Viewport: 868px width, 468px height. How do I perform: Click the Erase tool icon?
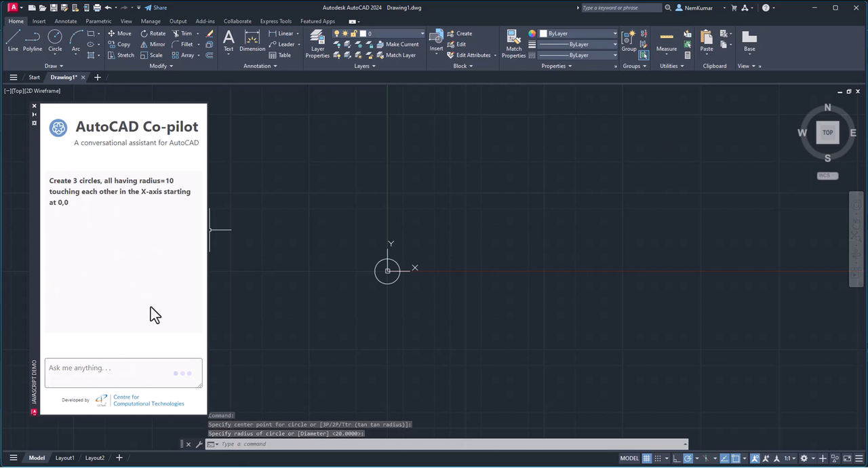pos(210,33)
